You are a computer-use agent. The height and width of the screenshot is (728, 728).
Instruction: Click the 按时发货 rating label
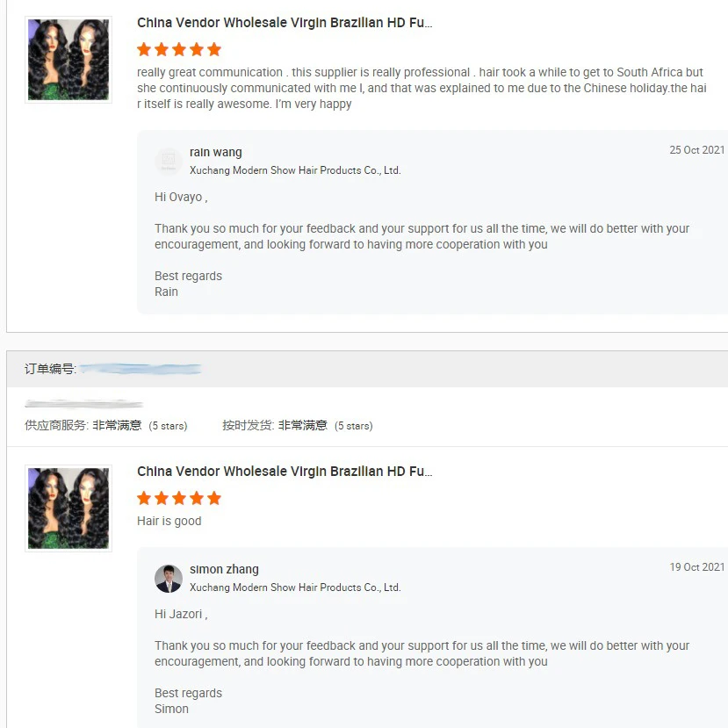[248, 425]
